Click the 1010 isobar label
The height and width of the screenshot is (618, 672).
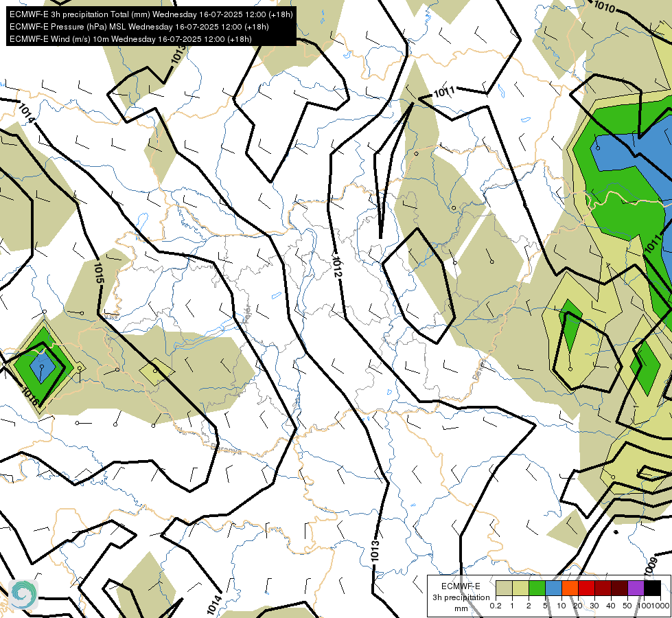tap(605, 7)
